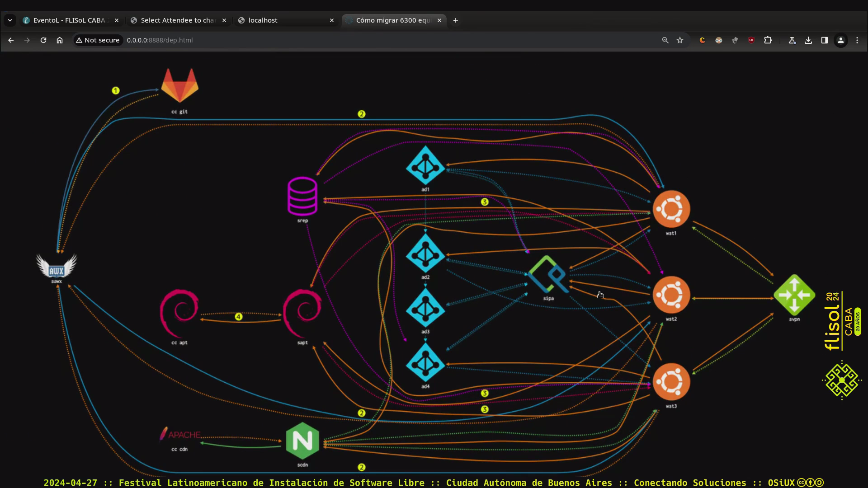This screenshot has width=868, height=488.
Task: Click the Ubuntu logo node wst3
Action: [671, 382]
